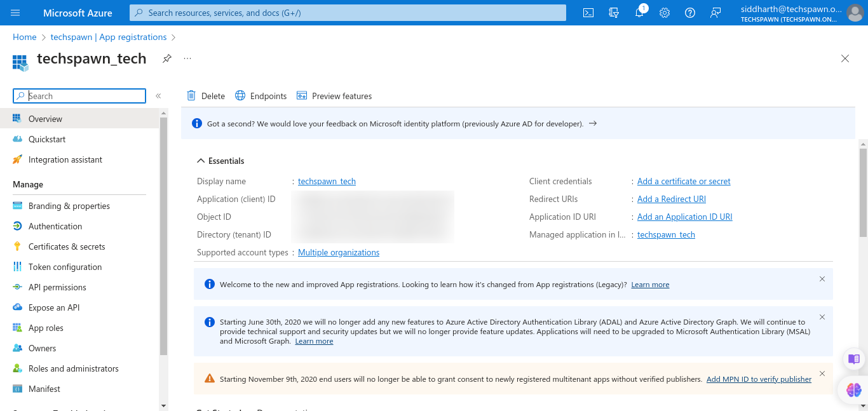
Task: Click the Delete trash icon
Action: click(x=191, y=96)
